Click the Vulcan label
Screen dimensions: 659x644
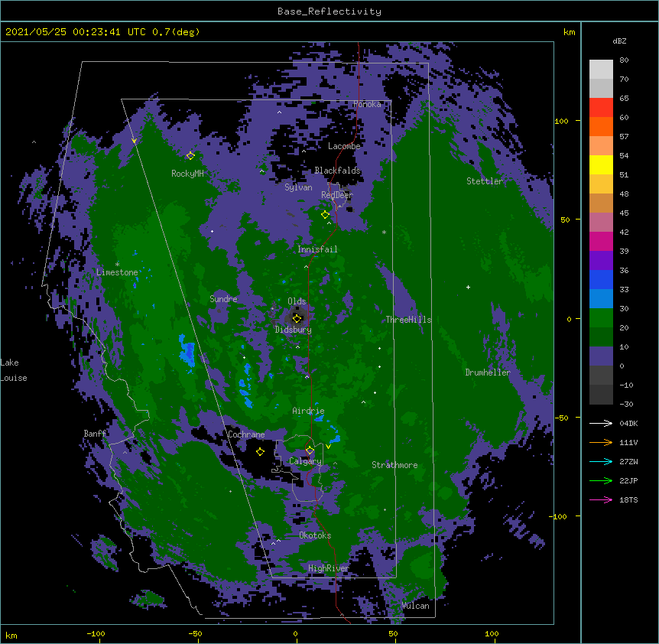point(415,606)
